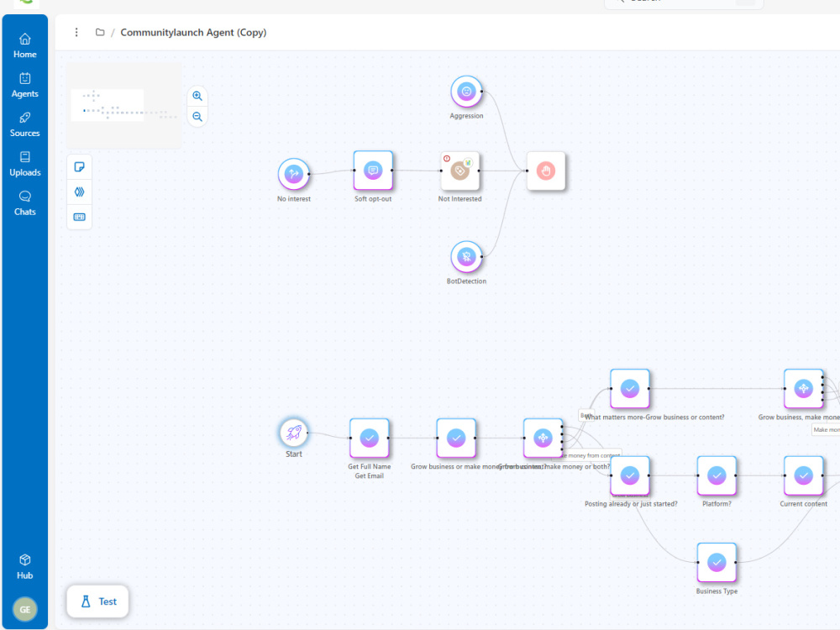Image resolution: width=840 pixels, height=630 pixels.
Task: Click the flow minimap thumbnail
Action: coord(123,105)
